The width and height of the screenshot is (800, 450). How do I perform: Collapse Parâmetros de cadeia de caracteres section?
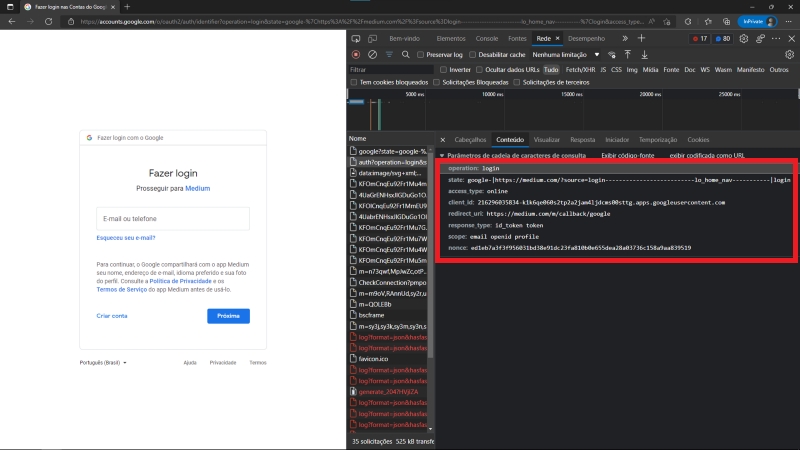point(442,156)
